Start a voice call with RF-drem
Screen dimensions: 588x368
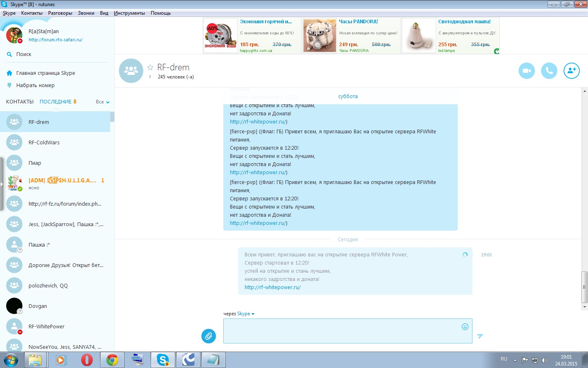coord(549,71)
